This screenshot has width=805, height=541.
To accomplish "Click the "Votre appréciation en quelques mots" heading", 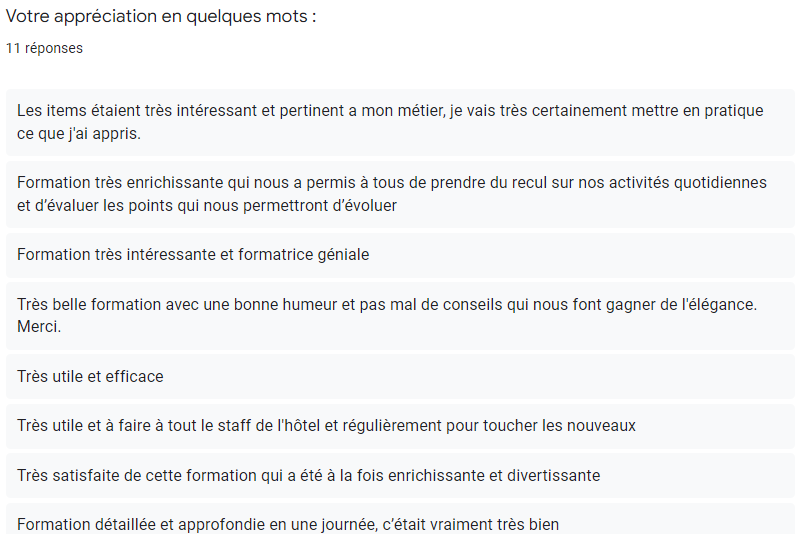I will (x=161, y=16).
